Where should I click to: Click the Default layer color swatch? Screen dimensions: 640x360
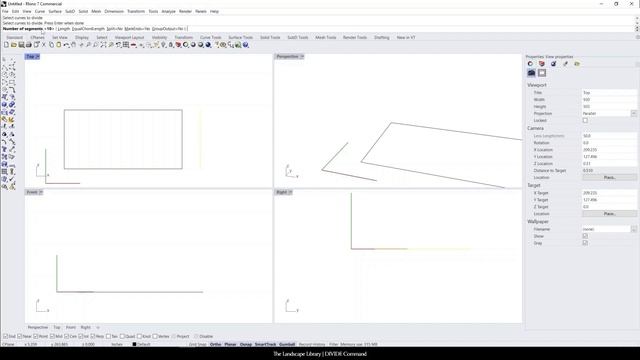(134, 344)
